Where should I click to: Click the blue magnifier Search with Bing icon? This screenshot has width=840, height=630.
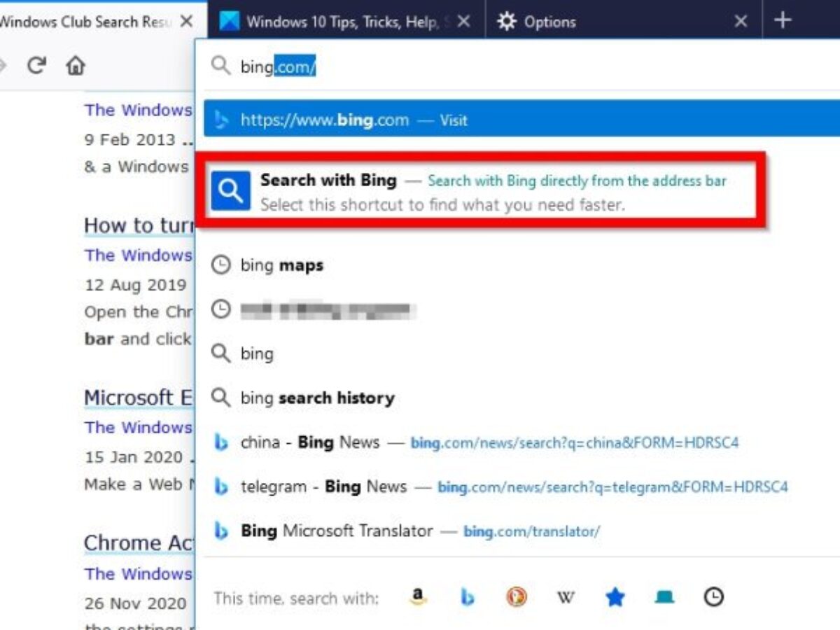[231, 190]
